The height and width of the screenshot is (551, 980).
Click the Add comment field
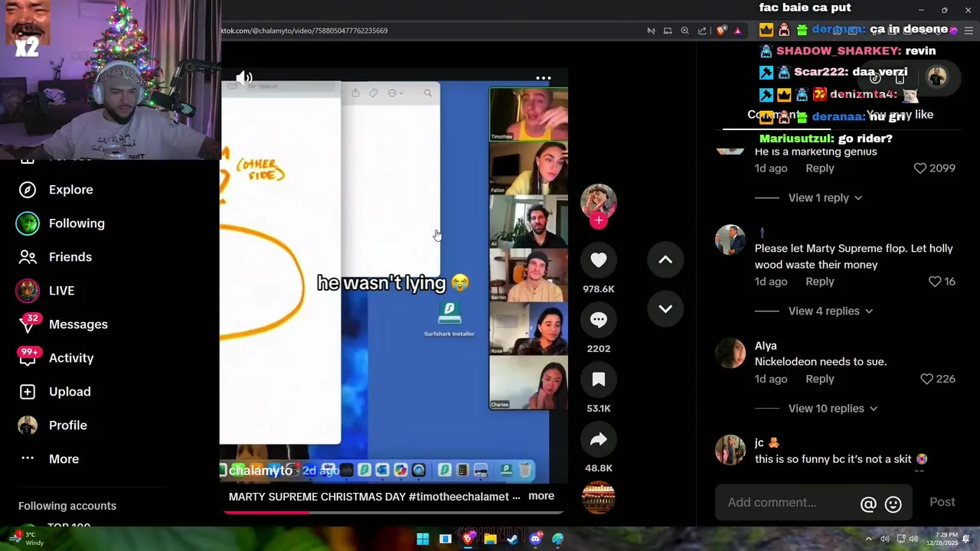(789, 503)
